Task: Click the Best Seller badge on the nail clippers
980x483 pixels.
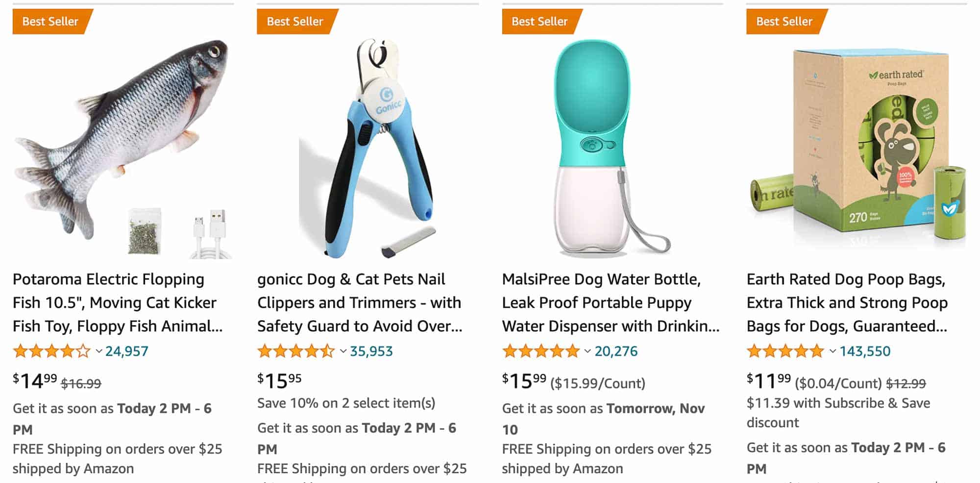Action: pyautogui.click(x=295, y=21)
